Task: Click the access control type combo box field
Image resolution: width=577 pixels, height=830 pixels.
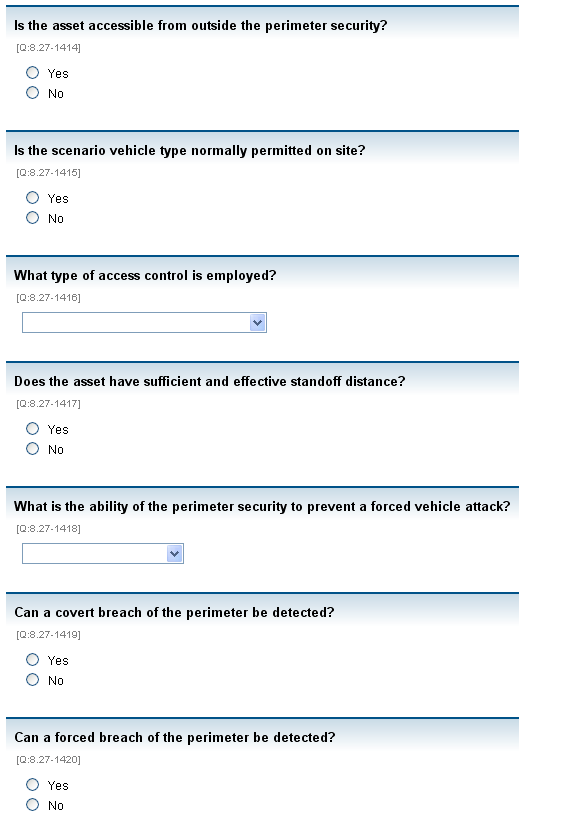Action: pyautogui.click(x=144, y=322)
